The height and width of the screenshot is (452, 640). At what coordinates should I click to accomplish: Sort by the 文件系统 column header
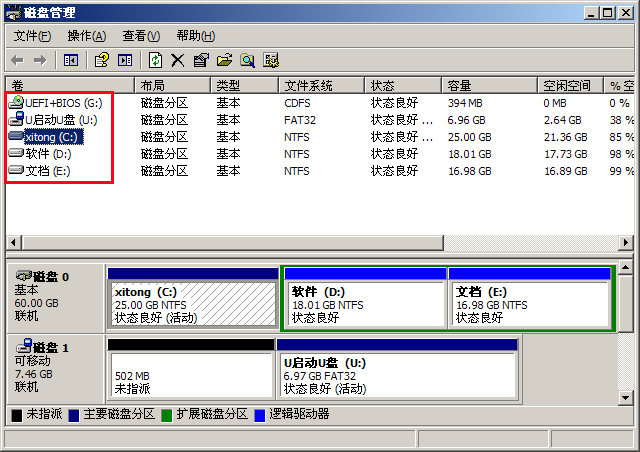321,85
